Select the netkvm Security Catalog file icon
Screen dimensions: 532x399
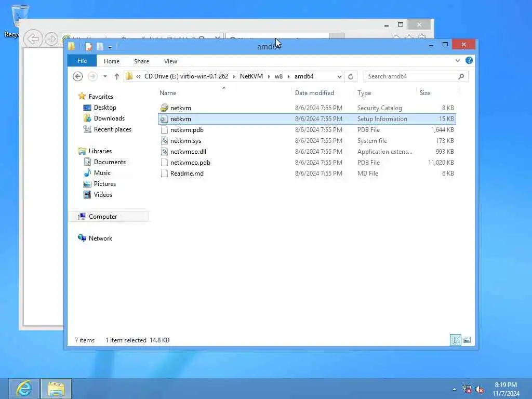(164, 108)
